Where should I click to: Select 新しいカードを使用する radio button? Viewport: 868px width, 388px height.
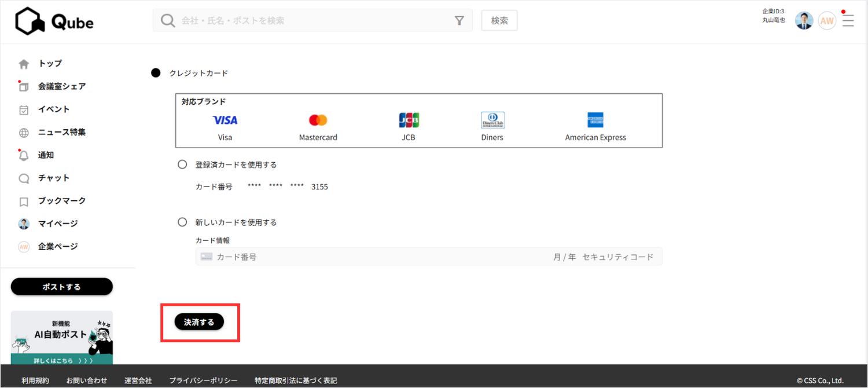(x=182, y=222)
